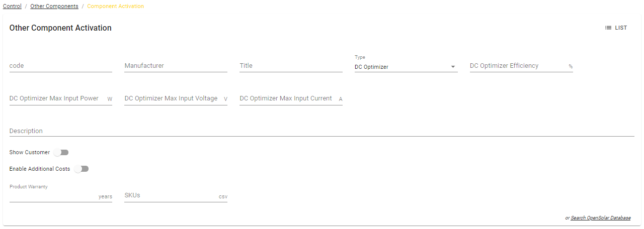The image size is (644, 229).
Task: Click into the Title field
Action: [x=291, y=66]
